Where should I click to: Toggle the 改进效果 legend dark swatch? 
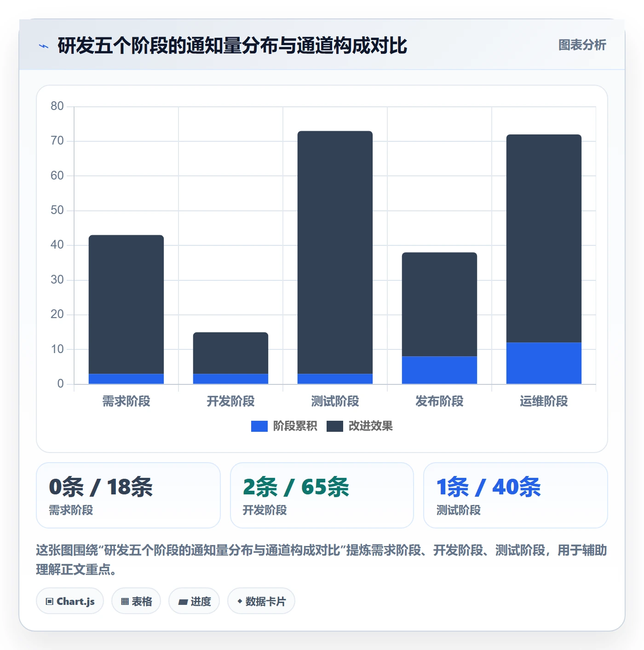point(334,426)
